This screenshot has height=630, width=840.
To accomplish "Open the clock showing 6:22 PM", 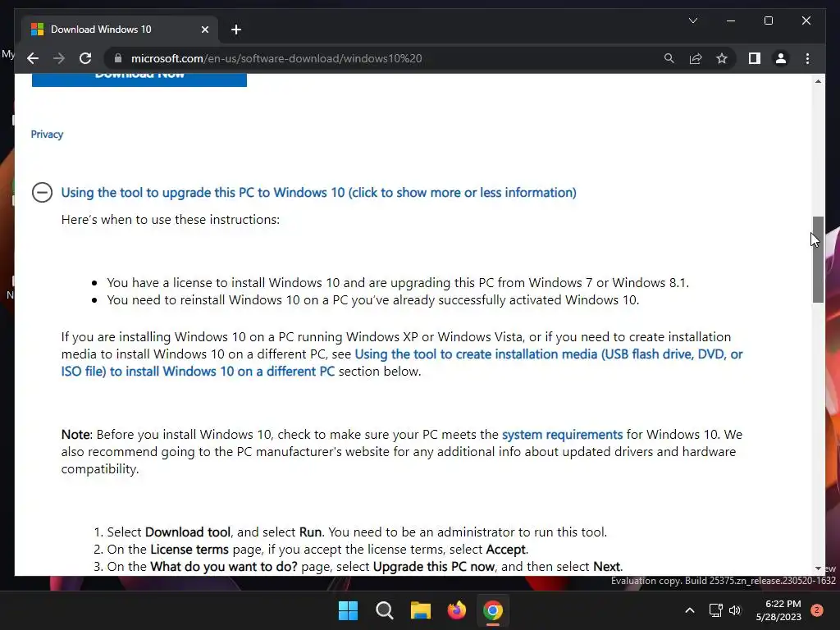I will point(778,610).
